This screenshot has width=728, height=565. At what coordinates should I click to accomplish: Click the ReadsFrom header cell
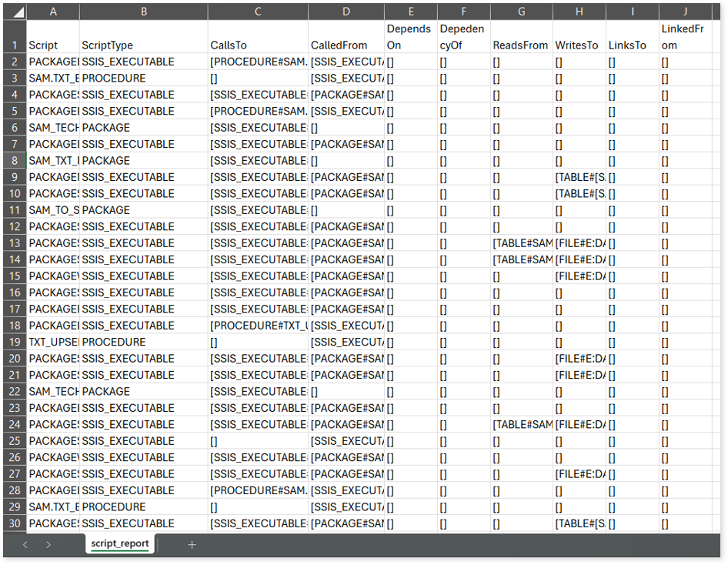[521, 45]
